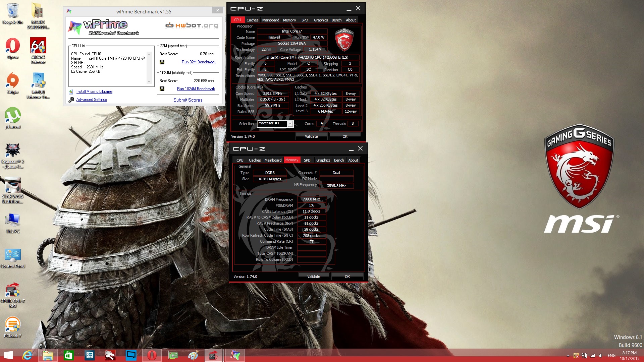Open the Processor #1 selection dropdown
Screen dimensions: 644x362
tap(275, 124)
